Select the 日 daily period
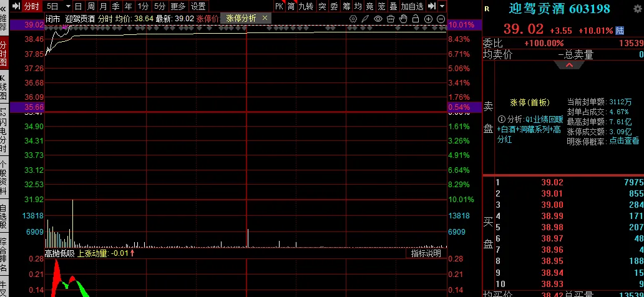Image resolution: width=644 pixels, height=297 pixels. click(79, 6)
